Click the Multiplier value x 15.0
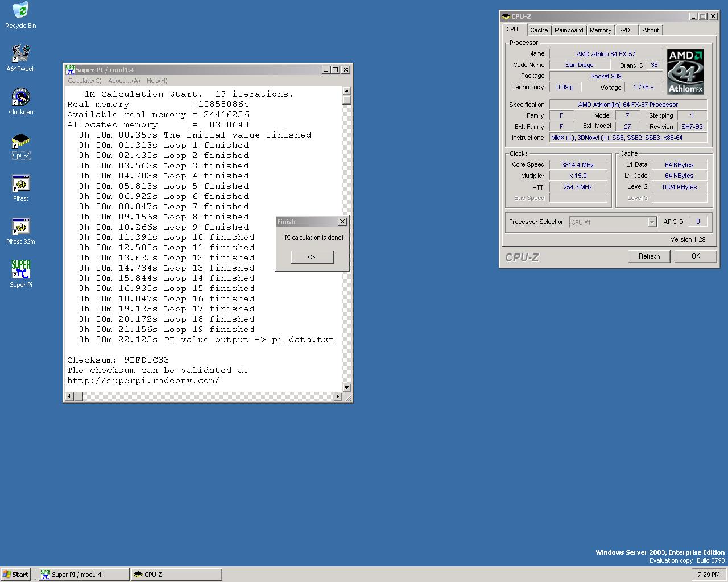The image size is (728, 582). pos(578,176)
